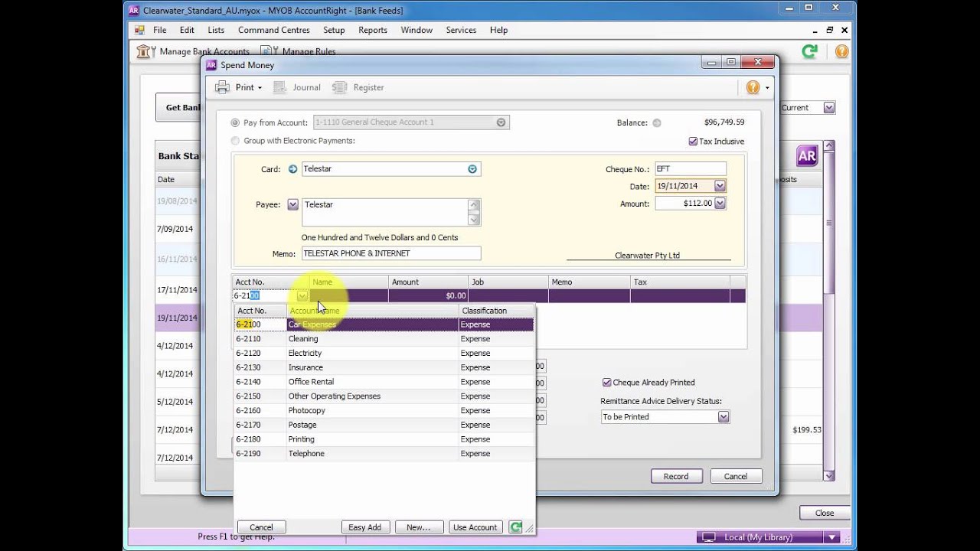The image size is (980, 551).
Task: Click the Spend Money window AR icon
Action: click(212, 65)
